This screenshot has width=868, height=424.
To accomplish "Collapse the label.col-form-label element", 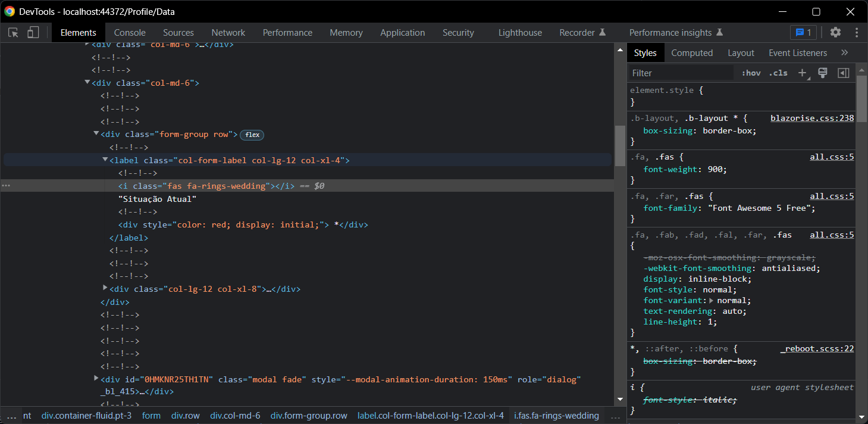I will tap(105, 160).
